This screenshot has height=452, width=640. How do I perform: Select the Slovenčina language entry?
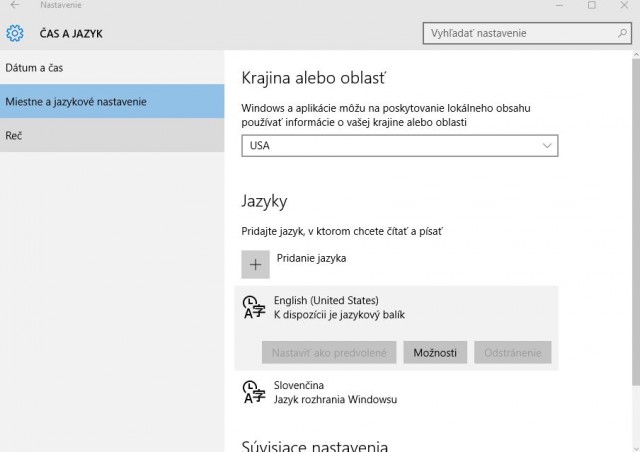coord(336,392)
